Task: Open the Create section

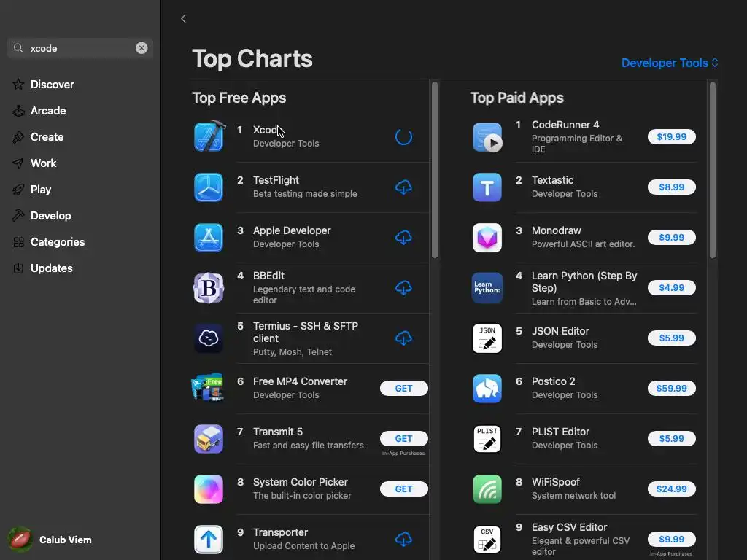Action: point(47,136)
